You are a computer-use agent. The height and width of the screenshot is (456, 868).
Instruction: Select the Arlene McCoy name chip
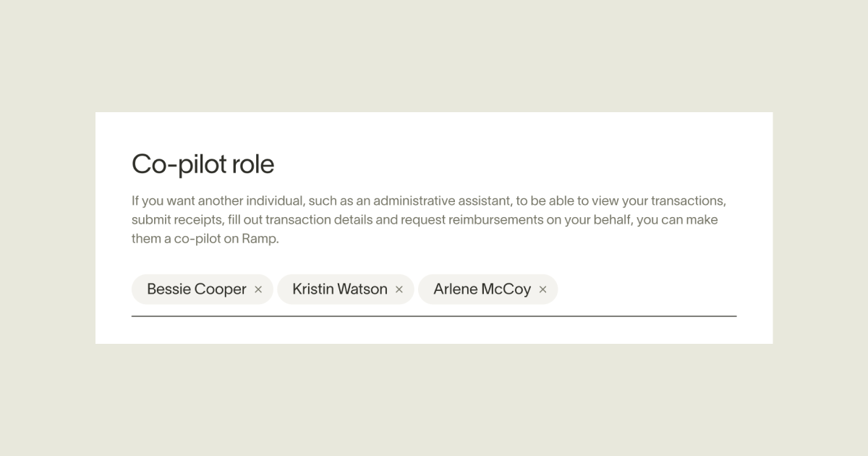482,290
